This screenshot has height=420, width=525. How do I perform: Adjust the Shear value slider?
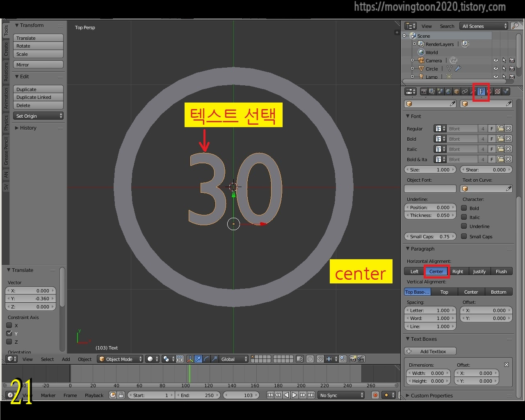(486, 169)
